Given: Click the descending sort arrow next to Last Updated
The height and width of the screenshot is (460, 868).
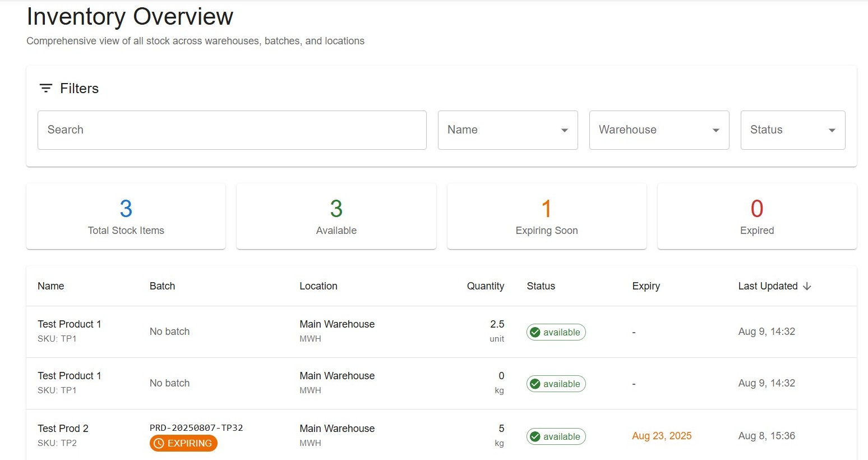Looking at the screenshot, I should (x=807, y=286).
